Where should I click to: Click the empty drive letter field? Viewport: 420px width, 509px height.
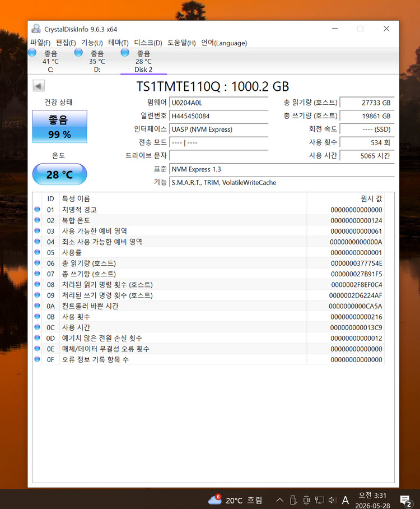coord(219,156)
